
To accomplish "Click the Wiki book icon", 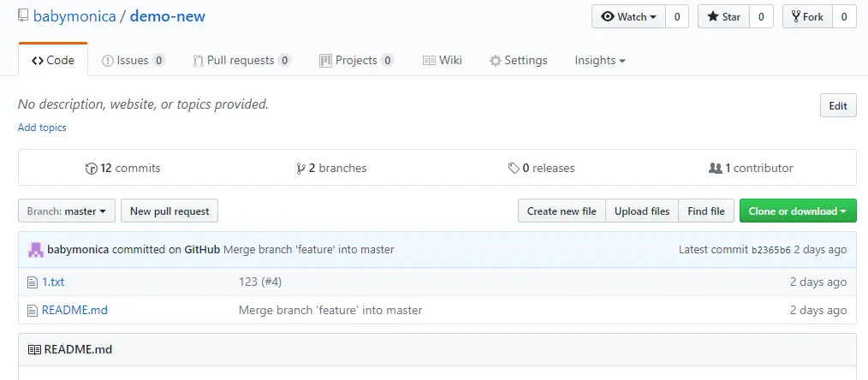I will 429,60.
